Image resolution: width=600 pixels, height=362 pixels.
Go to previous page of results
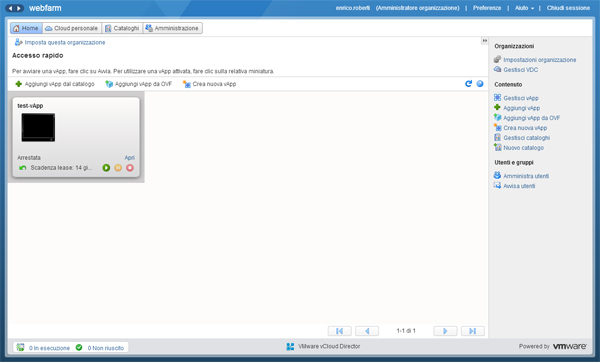click(x=367, y=331)
